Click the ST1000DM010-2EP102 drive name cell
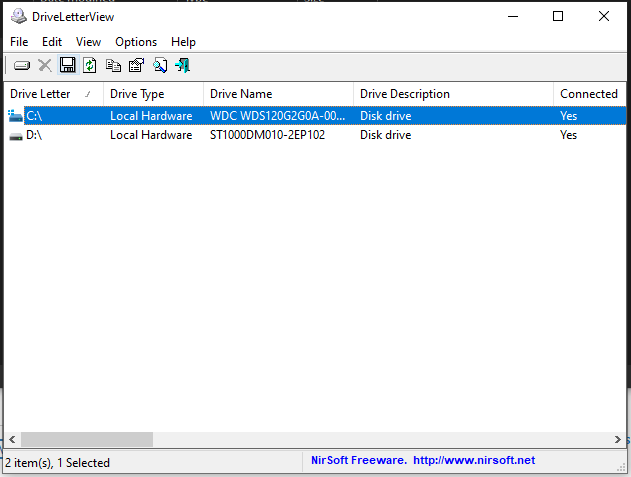Viewport: 631px width, 477px height. pyautogui.click(x=267, y=135)
